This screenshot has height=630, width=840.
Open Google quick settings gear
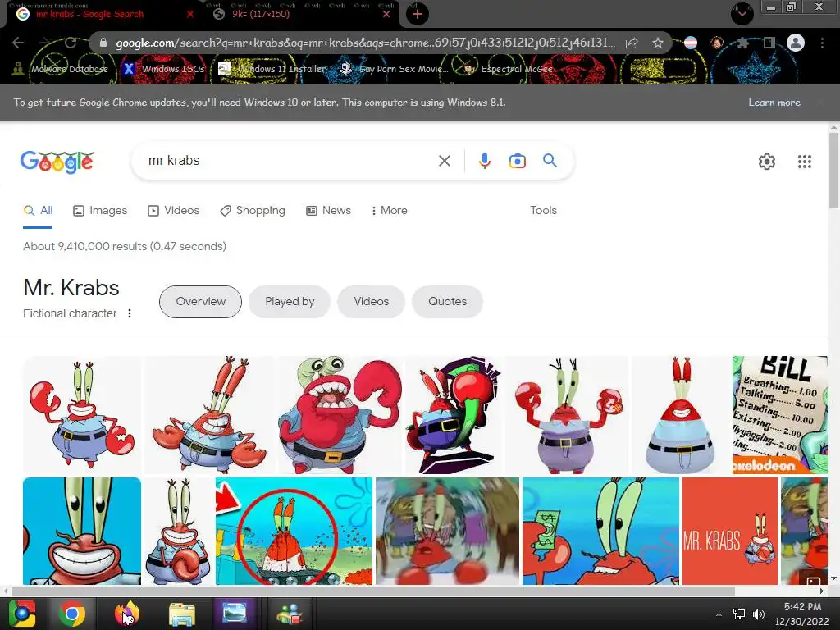pyautogui.click(x=767, y=162)
